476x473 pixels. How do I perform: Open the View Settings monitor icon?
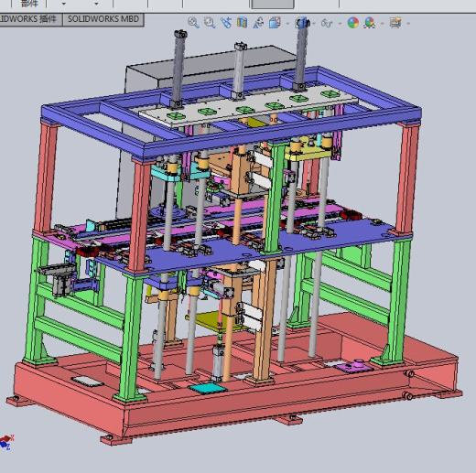(x=395, y=23)
